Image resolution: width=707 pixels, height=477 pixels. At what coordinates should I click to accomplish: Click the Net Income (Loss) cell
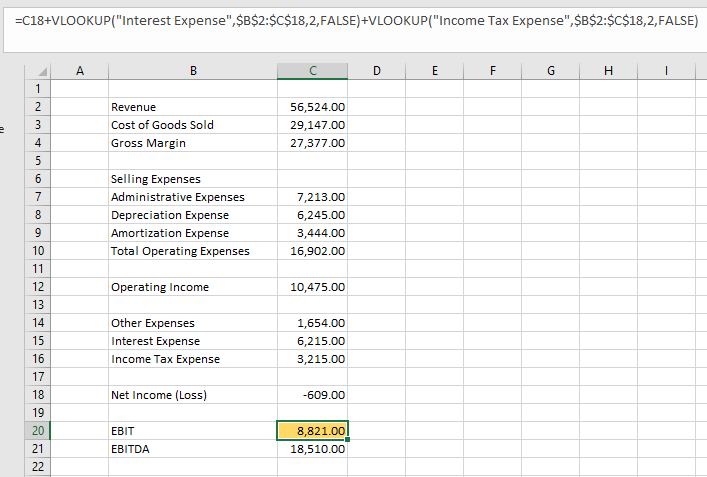pos(193,395)
